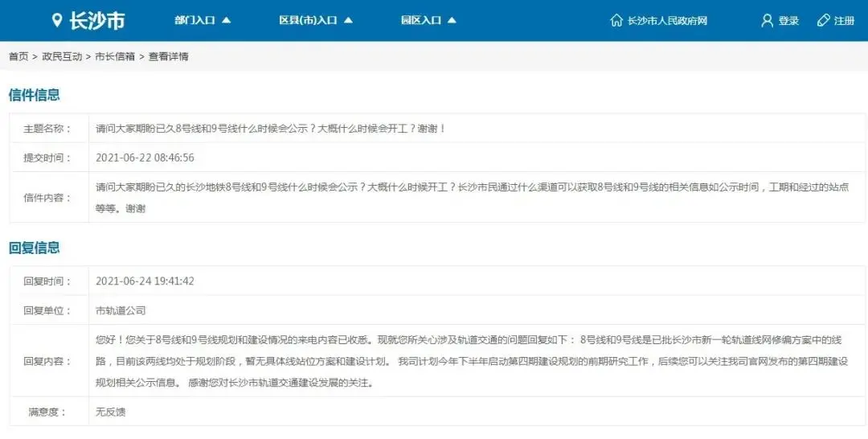The height and width of the screenshot is (439, 868).
Task: Open the 部门入口 menu label
Action: (194, 20)
